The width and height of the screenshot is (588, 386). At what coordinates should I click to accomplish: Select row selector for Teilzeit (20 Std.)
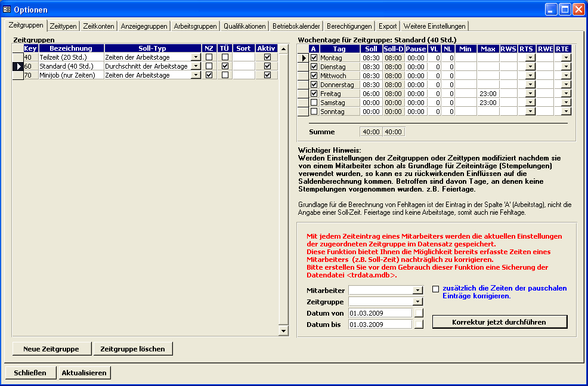pyautogui.click(x=18, y=57)
